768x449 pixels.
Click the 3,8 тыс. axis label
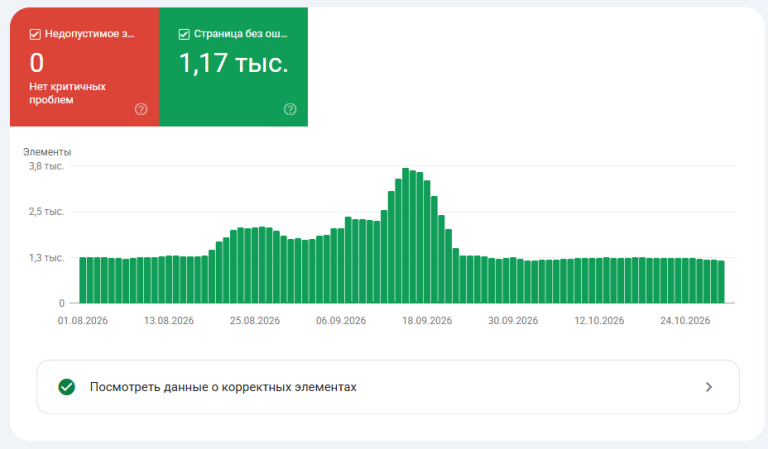(x=46, y=166)
